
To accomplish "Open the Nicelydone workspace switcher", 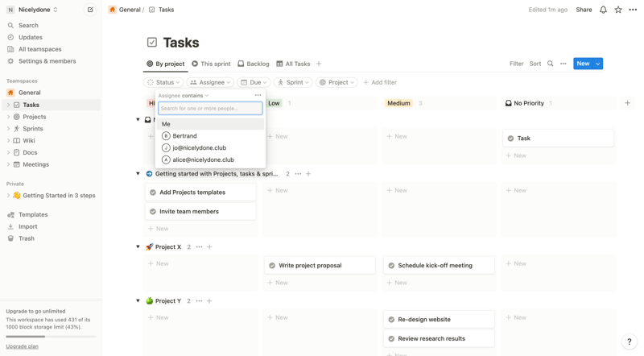I will click(32, 10).
